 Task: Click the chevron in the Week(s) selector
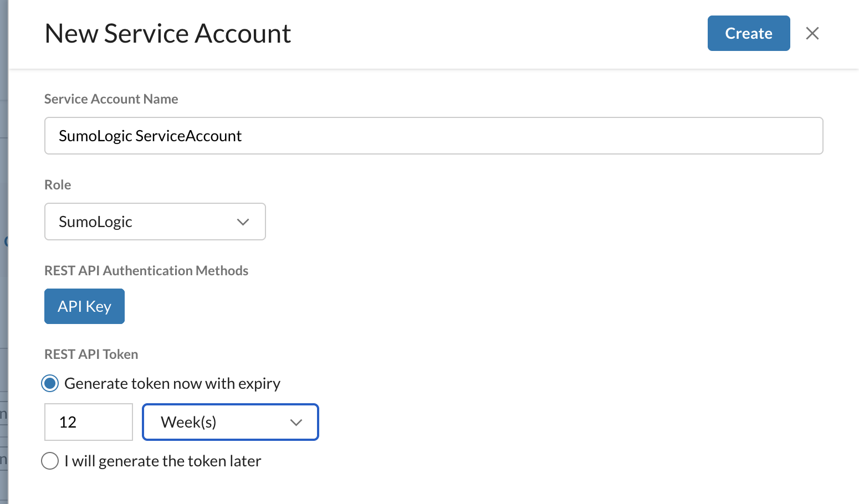[x=296, y=423]
